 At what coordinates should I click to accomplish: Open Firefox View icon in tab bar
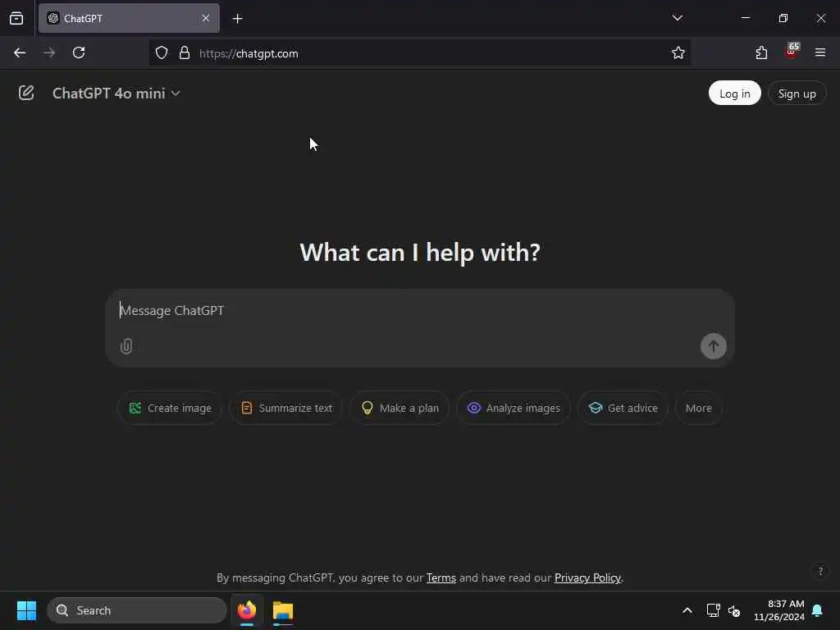tap(16, 19)
